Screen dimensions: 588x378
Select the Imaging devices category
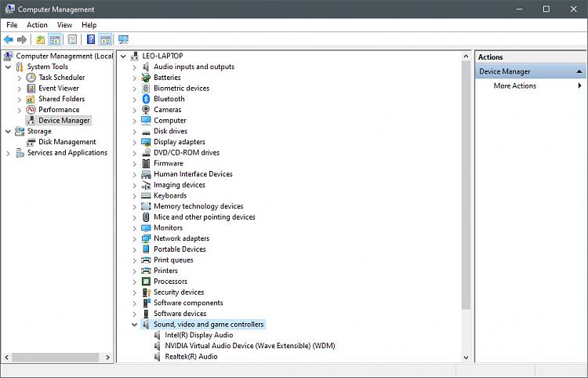pyautogui.click(x=180, y=185)
